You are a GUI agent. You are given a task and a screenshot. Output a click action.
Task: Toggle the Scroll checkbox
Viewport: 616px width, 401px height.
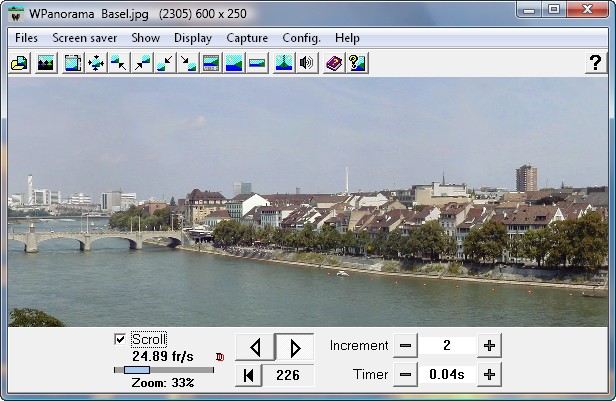coord(119,339)
